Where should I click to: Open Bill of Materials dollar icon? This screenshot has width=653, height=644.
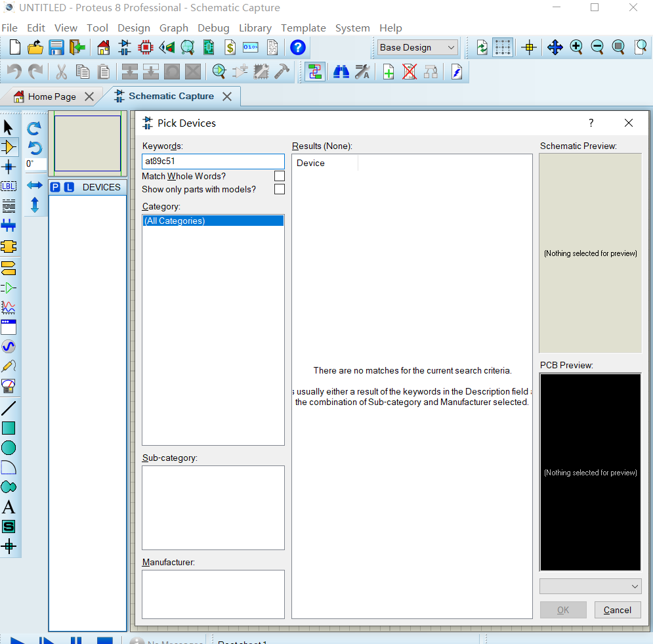(x=230, y=47)
